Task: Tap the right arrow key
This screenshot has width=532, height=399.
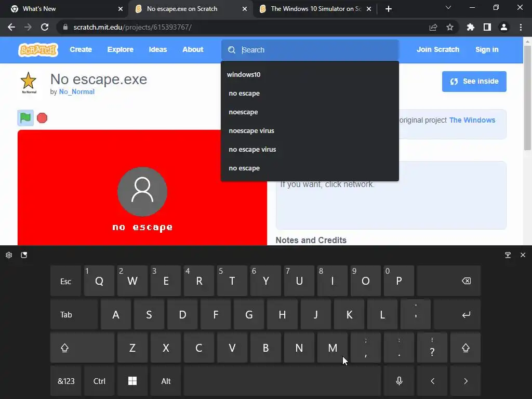Action: [x=465, y=381]
